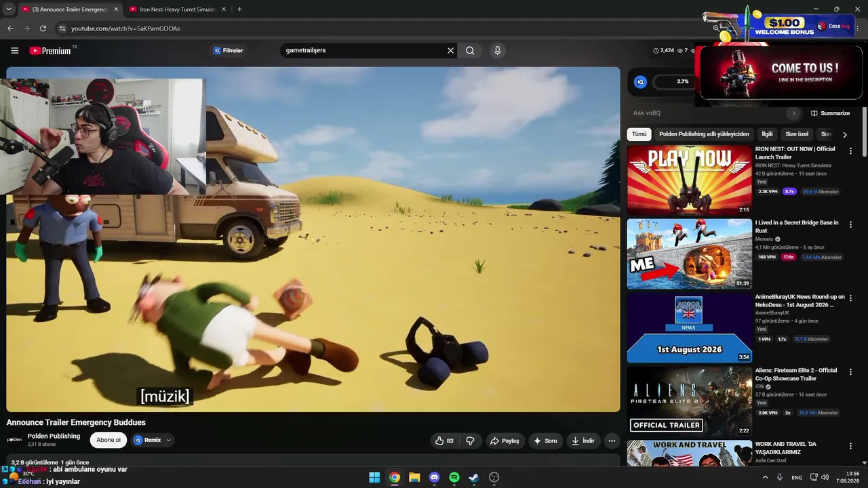Go to YouTube Premium home logo
868x488 pixels.
50,50
